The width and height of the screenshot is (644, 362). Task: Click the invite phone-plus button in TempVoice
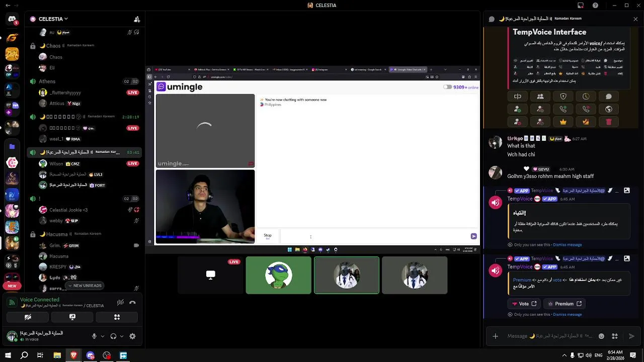(x=563, y=109)
